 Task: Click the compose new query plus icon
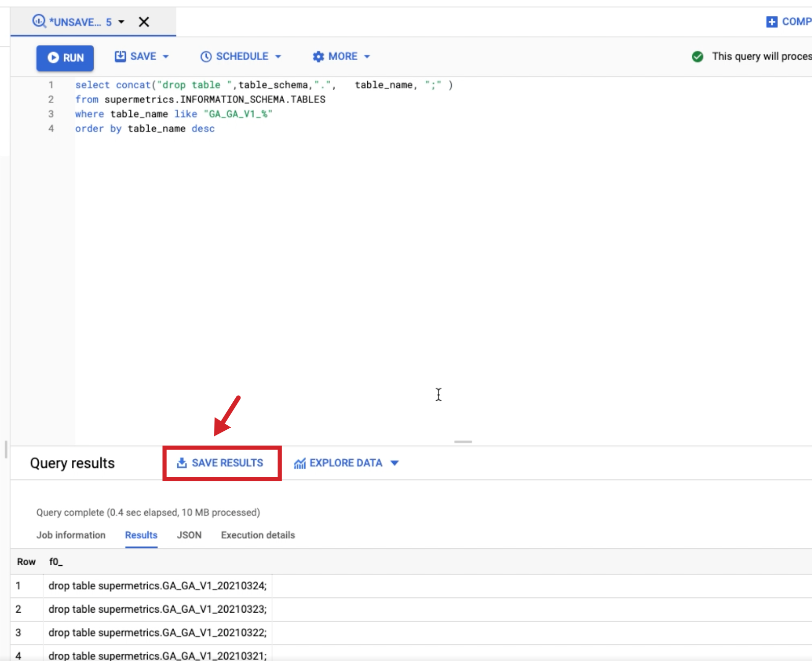(x=772, y=22)
